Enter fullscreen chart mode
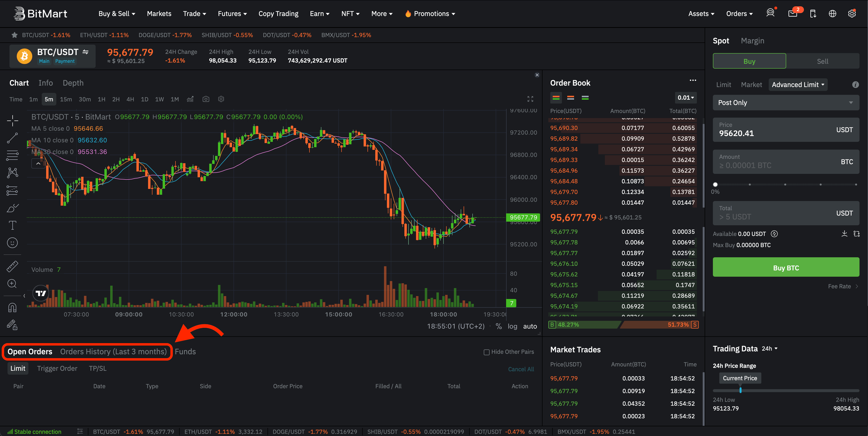 point(530,99)
